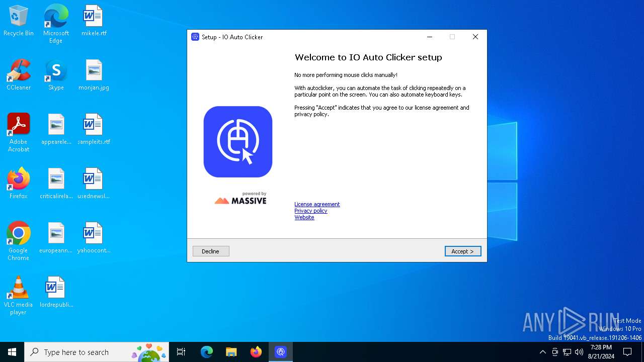Select the Skype desktop shortcut
This screenshot has width=644, height=362.
tap(56, 75)
